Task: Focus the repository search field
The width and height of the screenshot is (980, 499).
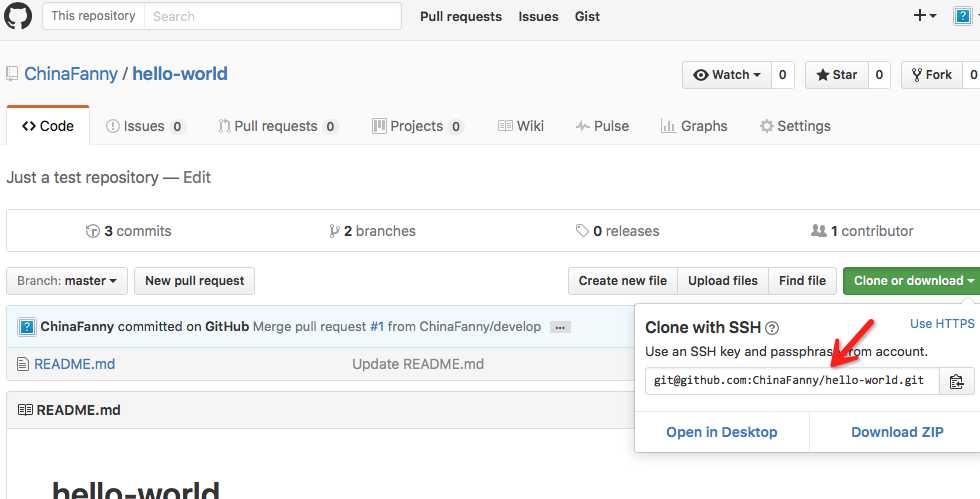Action: [x=272, y=16]
